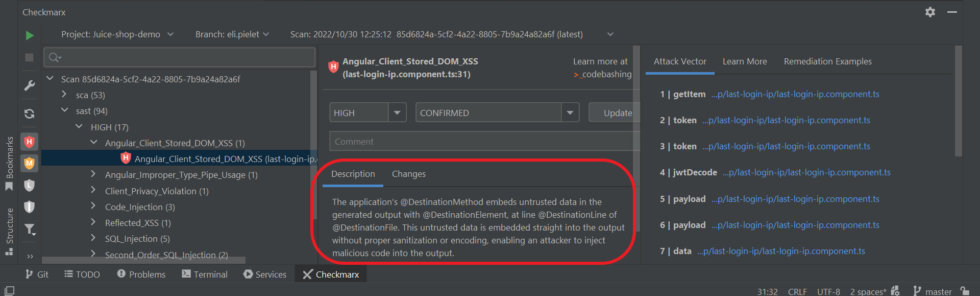Open the HIGH severity combo box
This screenshot has width=980, height=296.
[367, 112]
